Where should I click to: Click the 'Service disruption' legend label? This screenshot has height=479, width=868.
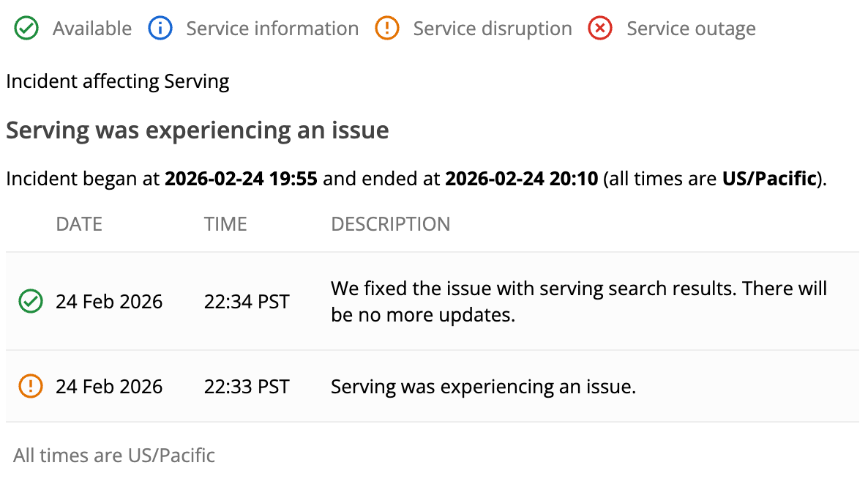(x=493, y=29)
